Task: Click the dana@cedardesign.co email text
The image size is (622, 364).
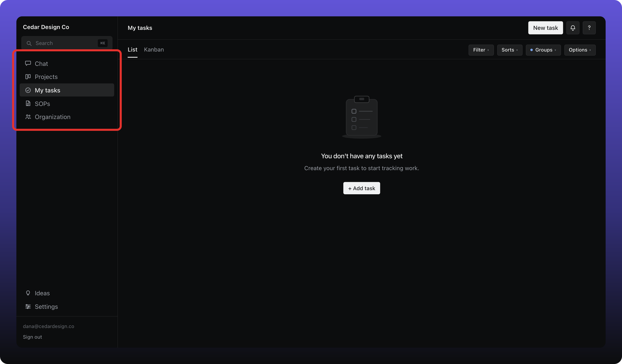Action: (x=49, y=326)
